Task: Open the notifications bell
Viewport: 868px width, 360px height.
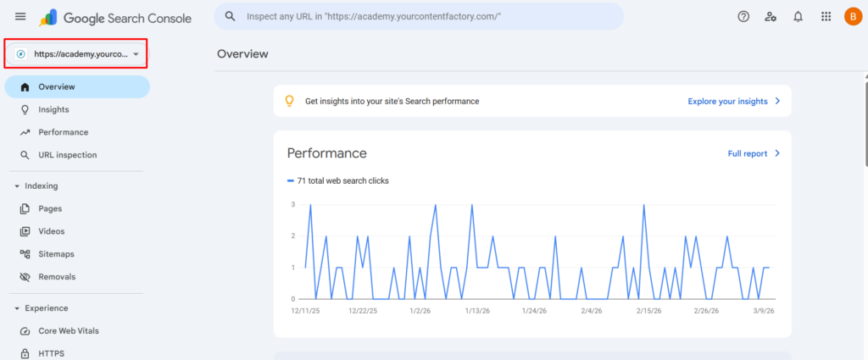Action: tap(798, 17)
